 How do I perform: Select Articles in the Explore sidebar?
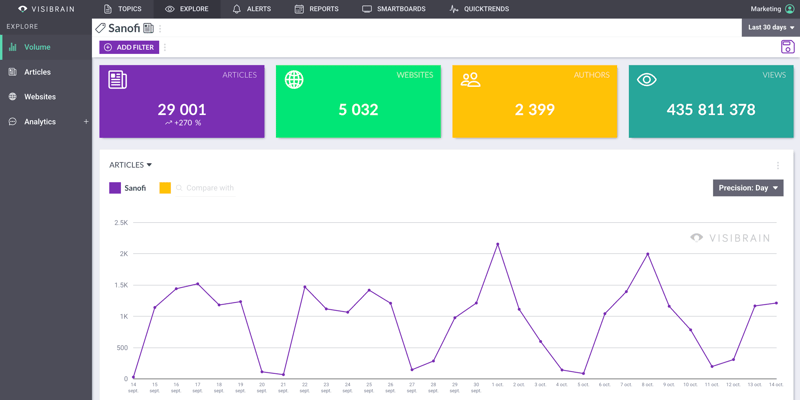[37, 72]
